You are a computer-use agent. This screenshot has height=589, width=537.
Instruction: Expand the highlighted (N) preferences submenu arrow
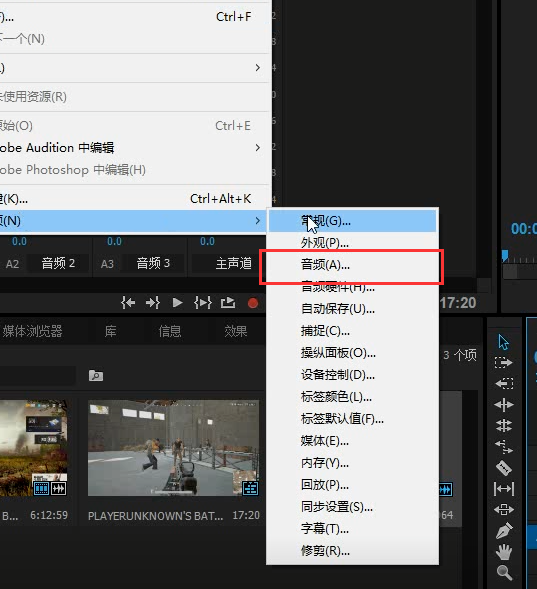(258, 220)
